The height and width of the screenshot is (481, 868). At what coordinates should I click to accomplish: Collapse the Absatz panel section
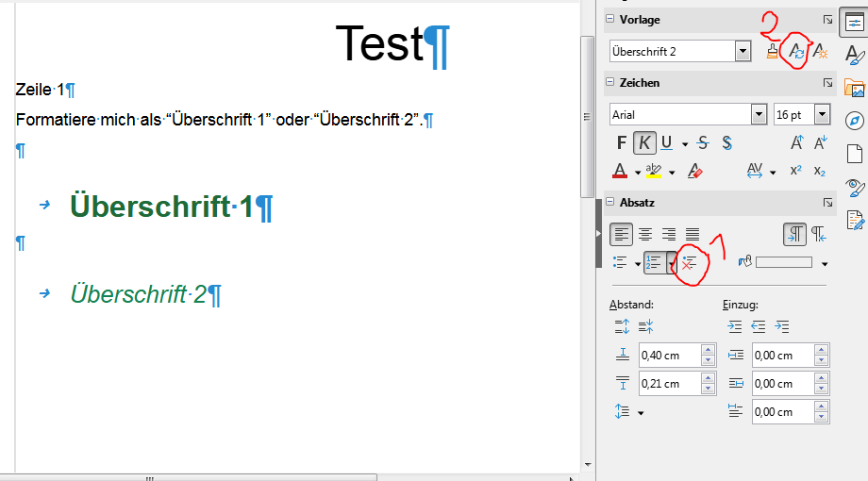(x=609, y=203)
